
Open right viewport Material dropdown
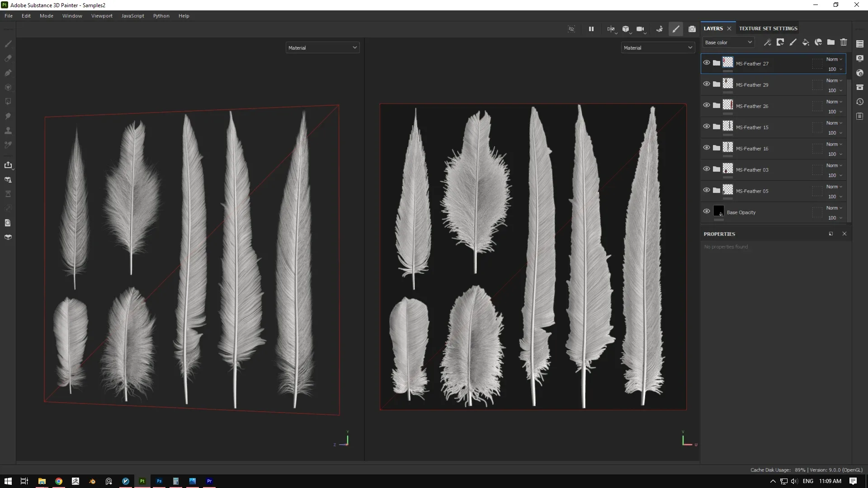click(x=658, y=47)
